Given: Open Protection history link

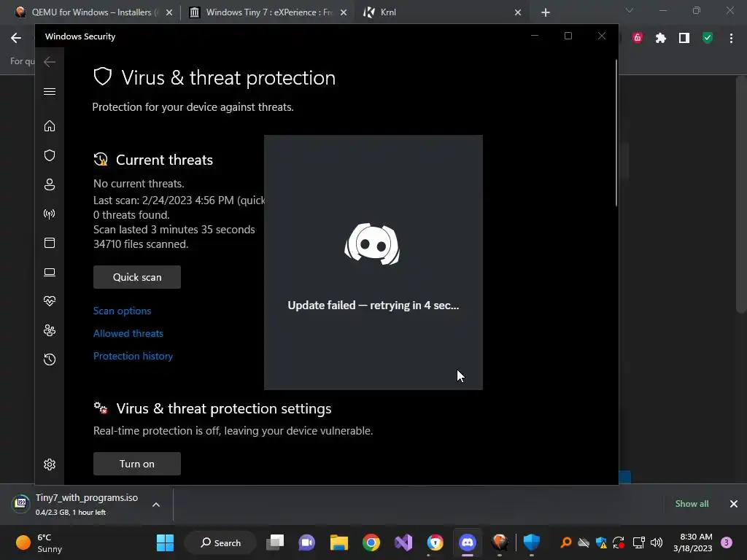Looking at the screenshot, I should click(x=133, y=356).
